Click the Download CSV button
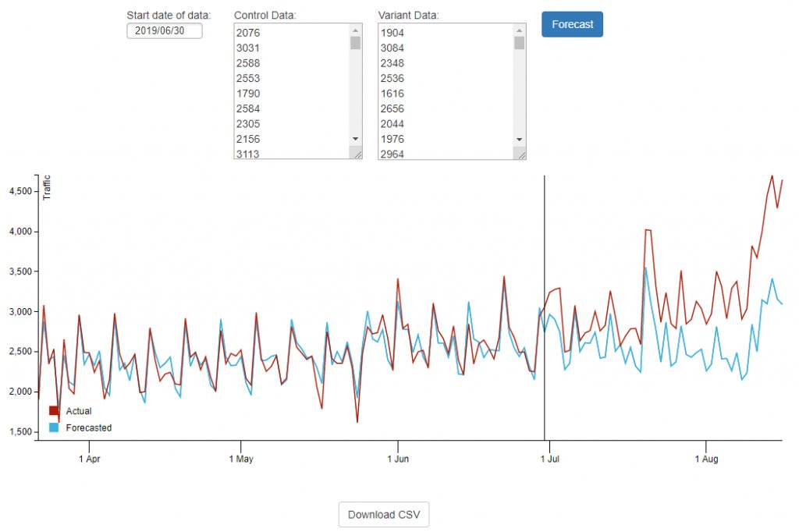 pos(384,515)
